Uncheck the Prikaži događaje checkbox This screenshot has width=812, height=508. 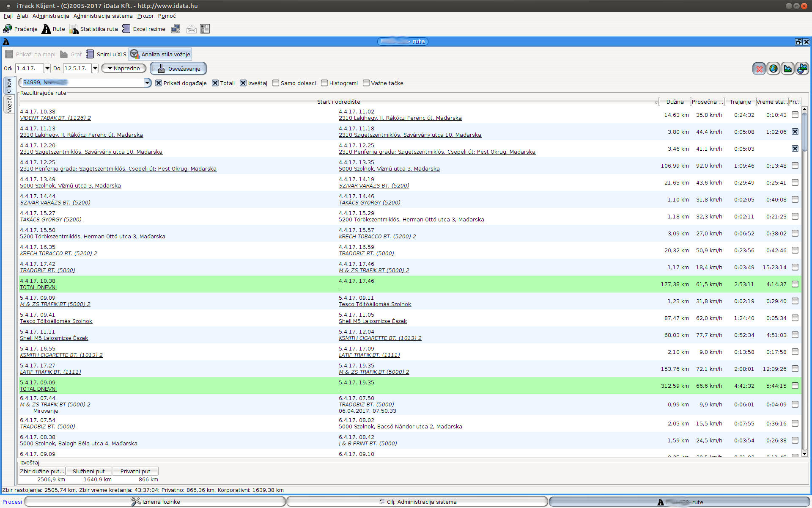pyautogui.click(x=159, y=83)
